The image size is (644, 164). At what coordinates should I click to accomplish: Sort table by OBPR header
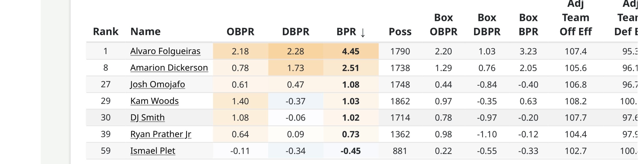pyautogui.click(x=240, y=32)
